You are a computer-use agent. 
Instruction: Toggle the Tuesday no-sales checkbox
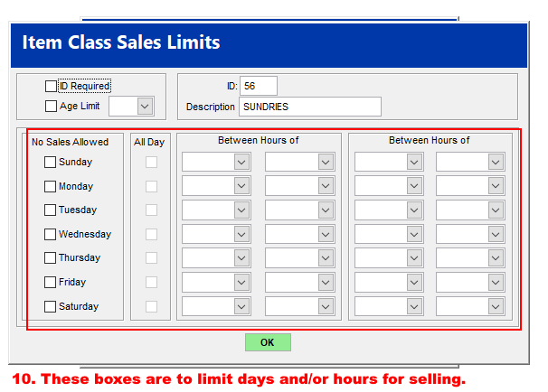[x=51, y=210]
